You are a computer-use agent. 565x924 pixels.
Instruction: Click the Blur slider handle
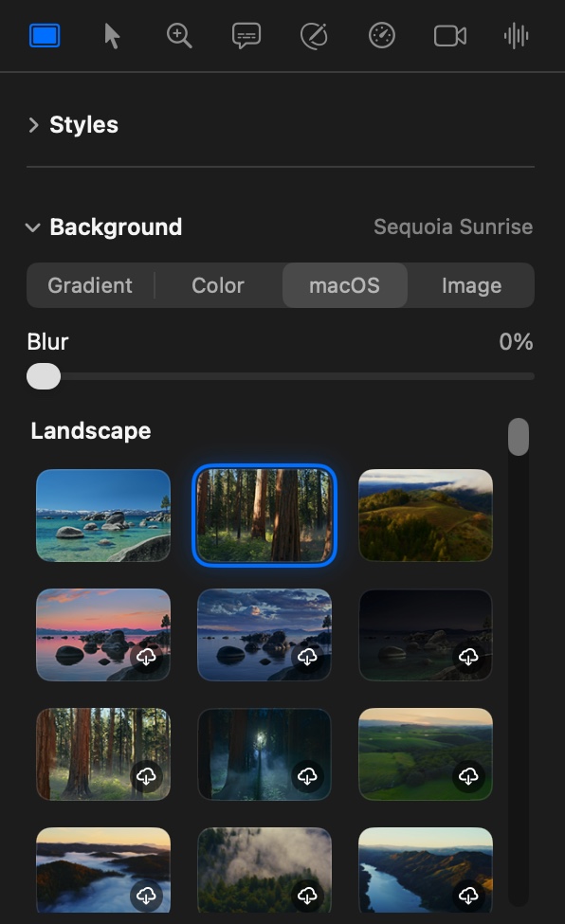pos(44,376)
